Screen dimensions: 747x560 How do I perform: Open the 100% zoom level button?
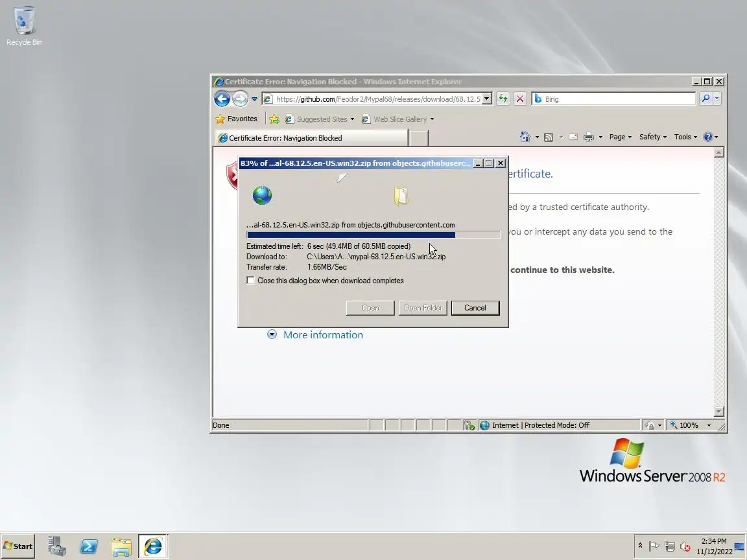click(684, 425)
